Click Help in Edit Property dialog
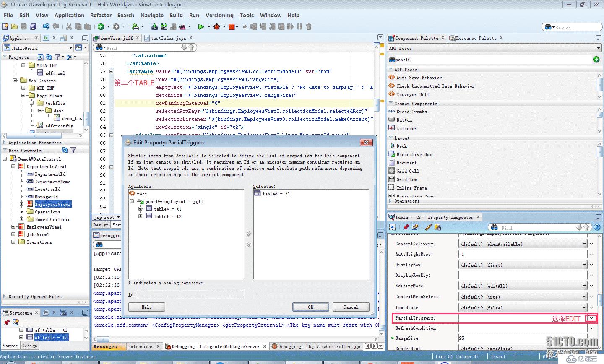Image resolution: width=604 pixels, height=364 pixels. click(146, 307)
